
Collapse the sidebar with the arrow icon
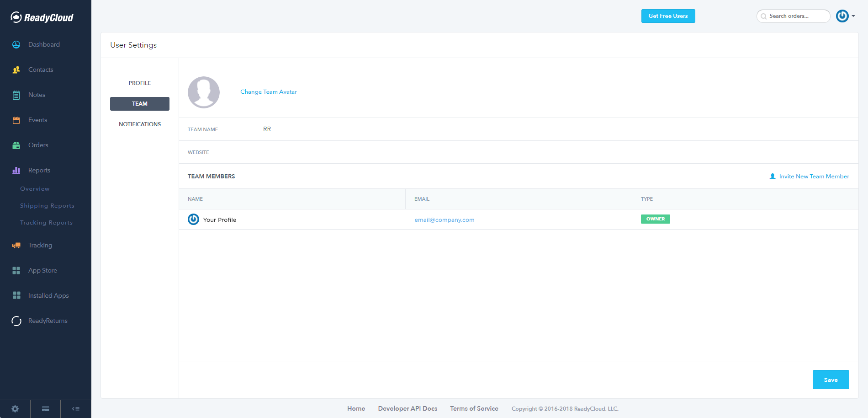(x=76, y=409)
